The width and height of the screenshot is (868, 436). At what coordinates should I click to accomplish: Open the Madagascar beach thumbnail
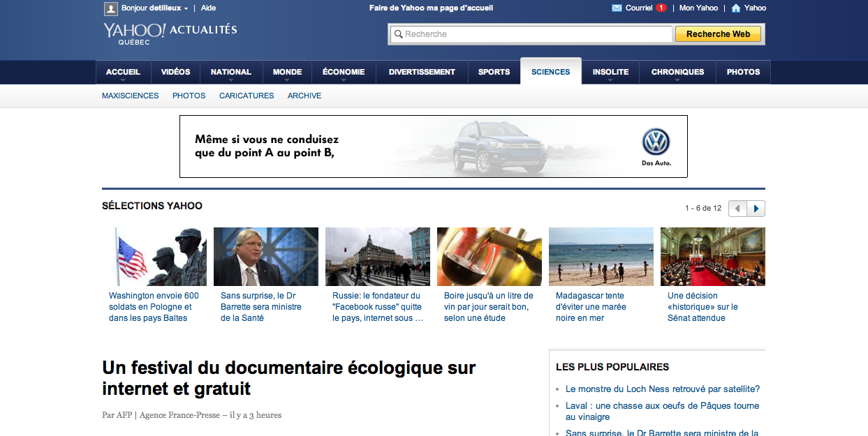(601, 257)
